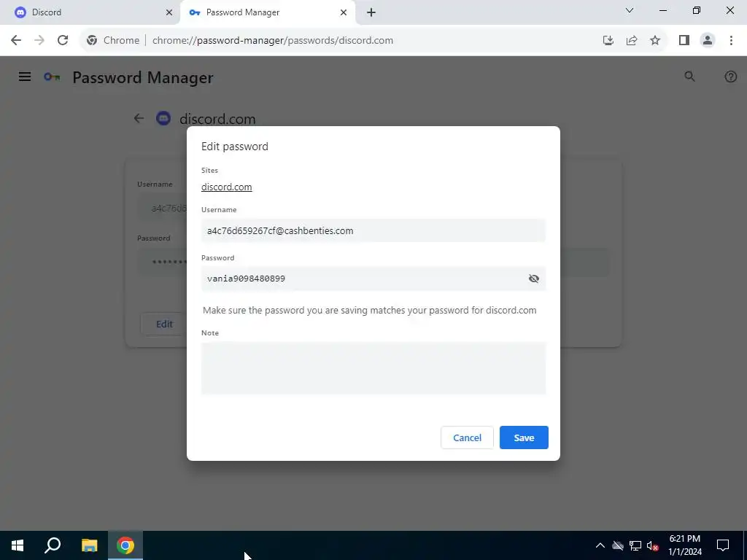Open the discord.com site link

tap(226, 187)
